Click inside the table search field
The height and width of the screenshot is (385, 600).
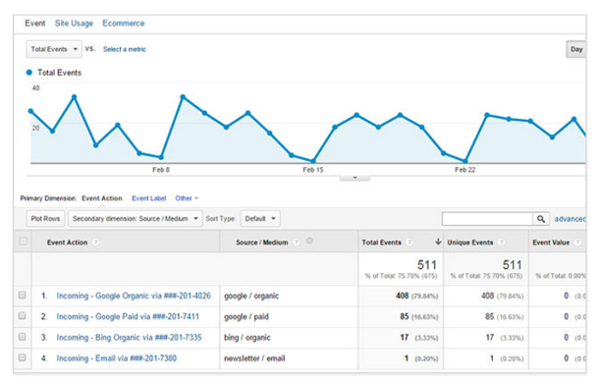coord(487,219)
